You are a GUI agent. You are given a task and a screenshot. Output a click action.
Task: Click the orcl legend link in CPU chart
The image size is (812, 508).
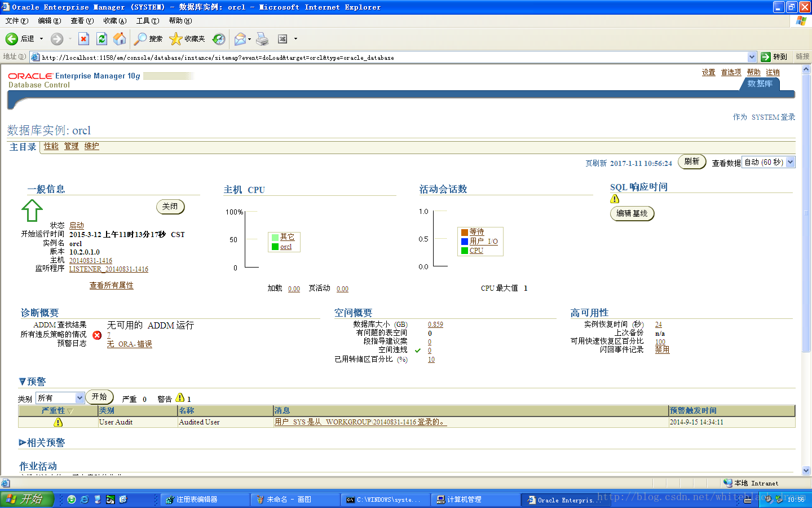pyautogui.click(x=286, y=247)
